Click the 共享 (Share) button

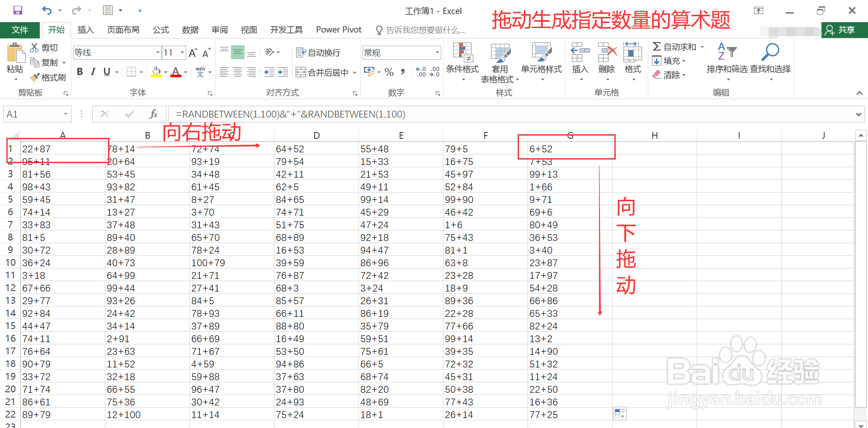click(x=844, y=30)
